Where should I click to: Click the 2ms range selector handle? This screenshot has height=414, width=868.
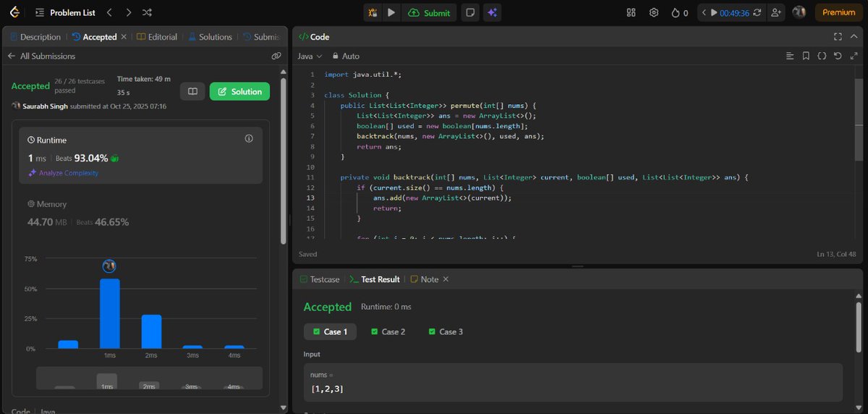point(149,386)
